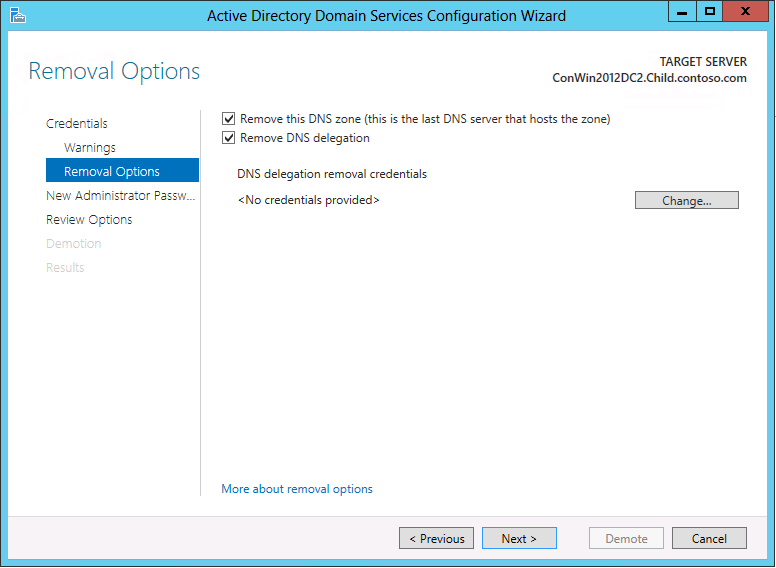This screenshot has width=776, height=568.
Task: Close the wizard with X button
Action: [745, 11]
